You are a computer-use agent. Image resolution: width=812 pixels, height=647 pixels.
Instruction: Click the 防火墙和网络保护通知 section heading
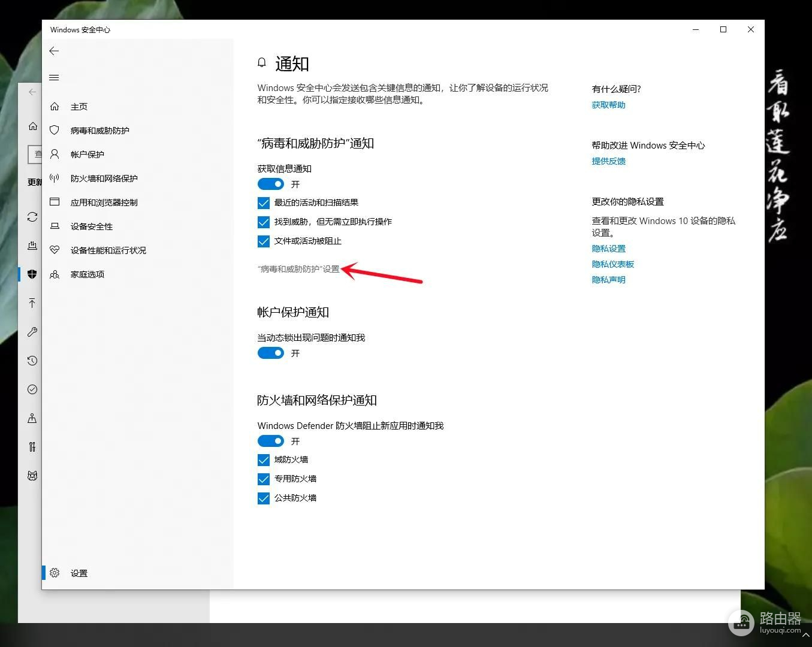point(317,400)
